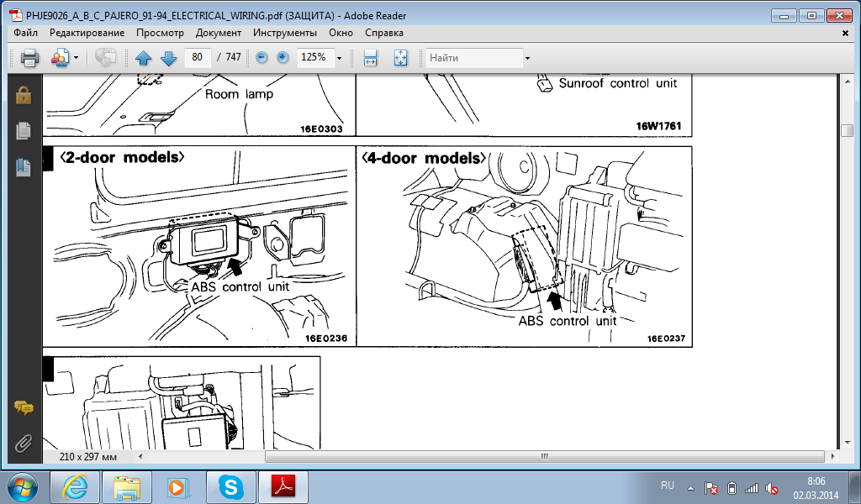Show the Attachments paperclip panel
This screenshot has width=861, height=504.
[23, 443]
